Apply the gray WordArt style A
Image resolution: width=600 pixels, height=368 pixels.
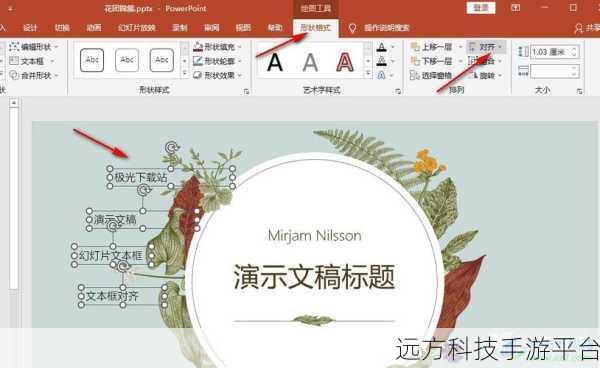[310, 62]
